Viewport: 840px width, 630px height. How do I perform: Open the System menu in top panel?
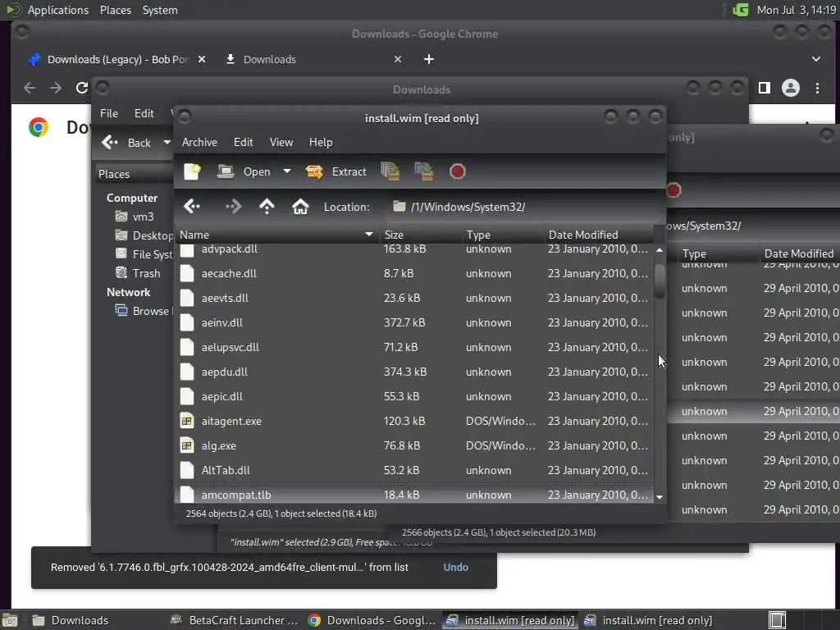pyautogui.click(x=160, y=10)
